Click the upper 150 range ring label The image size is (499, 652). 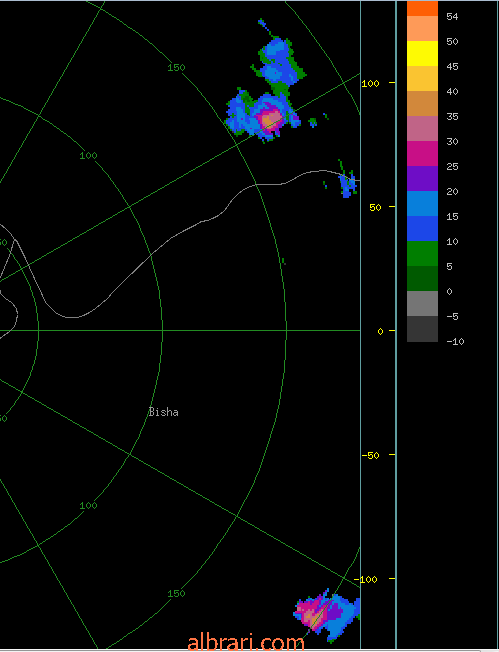point(176,67)
